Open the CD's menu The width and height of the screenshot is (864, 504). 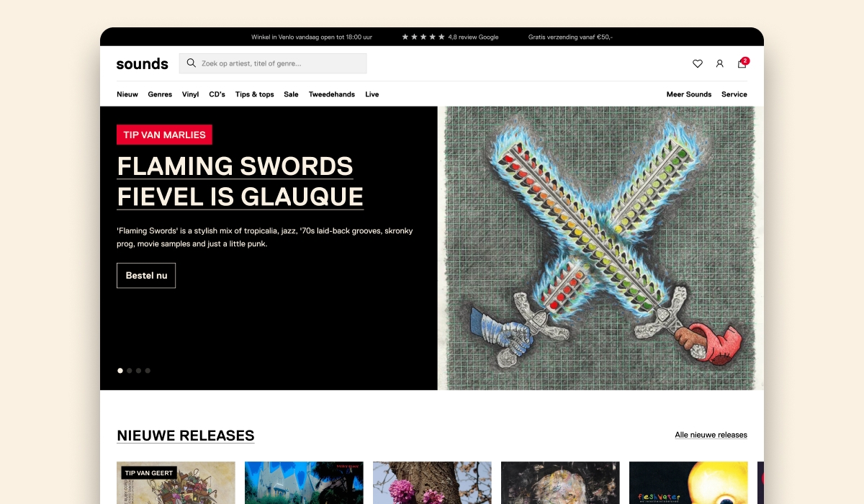[x=217, y=94]
